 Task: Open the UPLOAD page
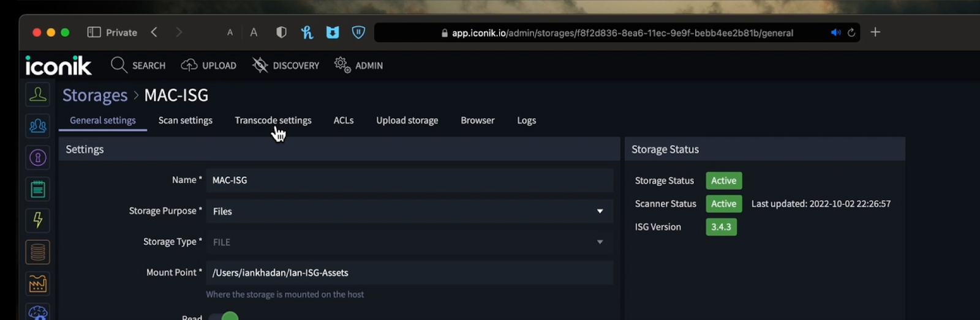208,65
